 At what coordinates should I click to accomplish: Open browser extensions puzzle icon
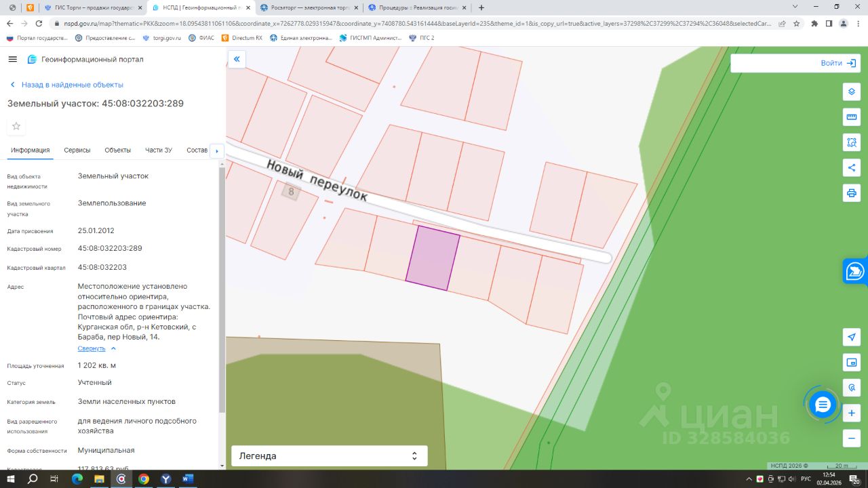click(x=814, y=23)
